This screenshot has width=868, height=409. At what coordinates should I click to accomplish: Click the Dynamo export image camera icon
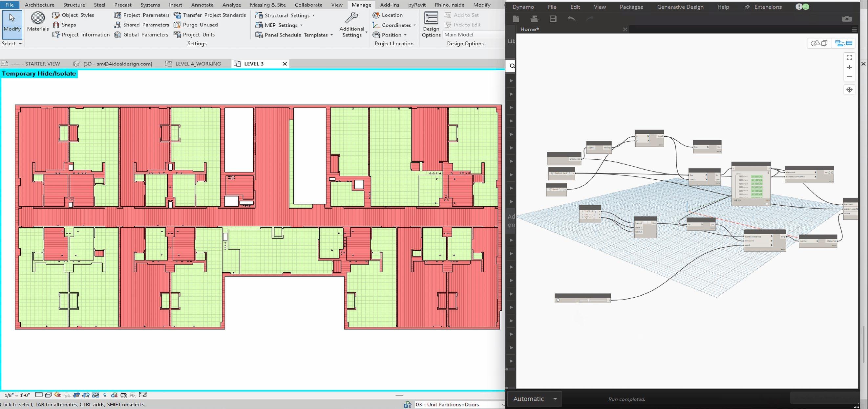[x=846, y=19]
